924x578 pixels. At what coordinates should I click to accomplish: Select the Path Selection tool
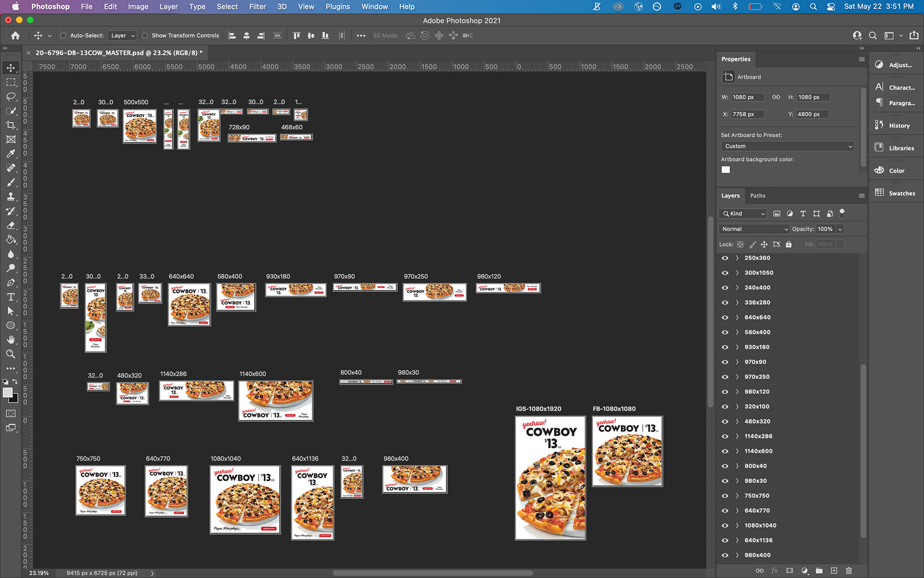coord(11,311)
